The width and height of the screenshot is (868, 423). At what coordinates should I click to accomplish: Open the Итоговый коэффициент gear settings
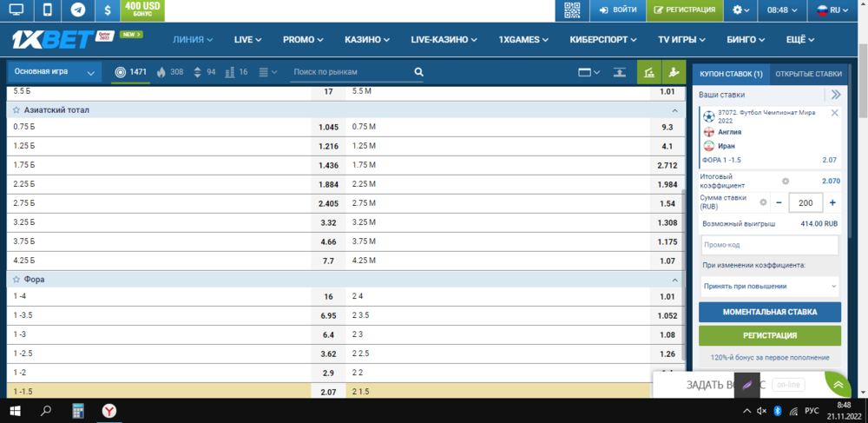(x=785, y=181)
